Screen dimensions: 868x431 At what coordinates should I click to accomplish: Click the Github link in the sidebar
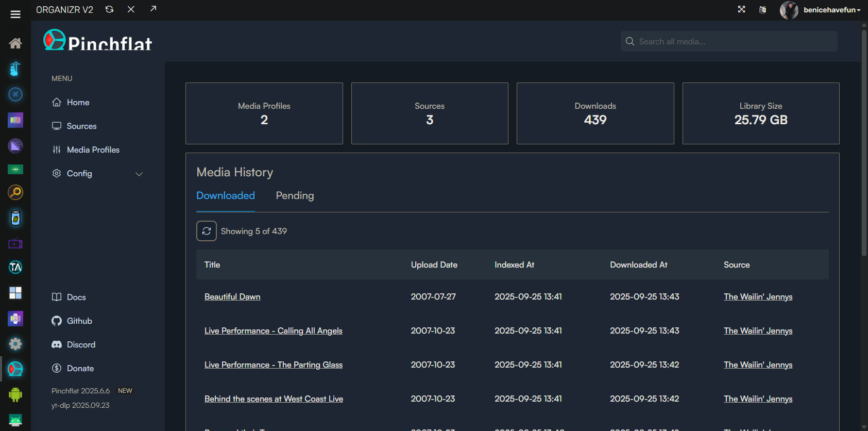(x=79, y=321)
